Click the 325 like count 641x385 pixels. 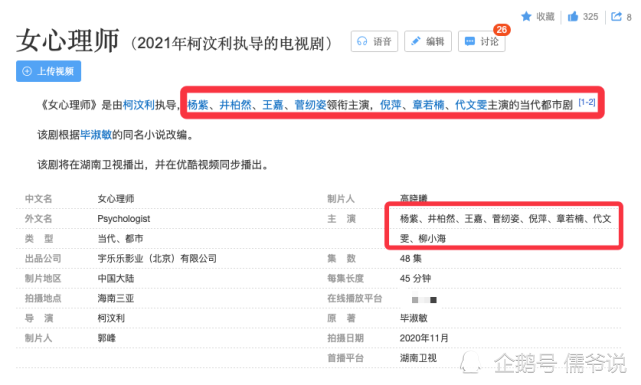pos(590,17)
